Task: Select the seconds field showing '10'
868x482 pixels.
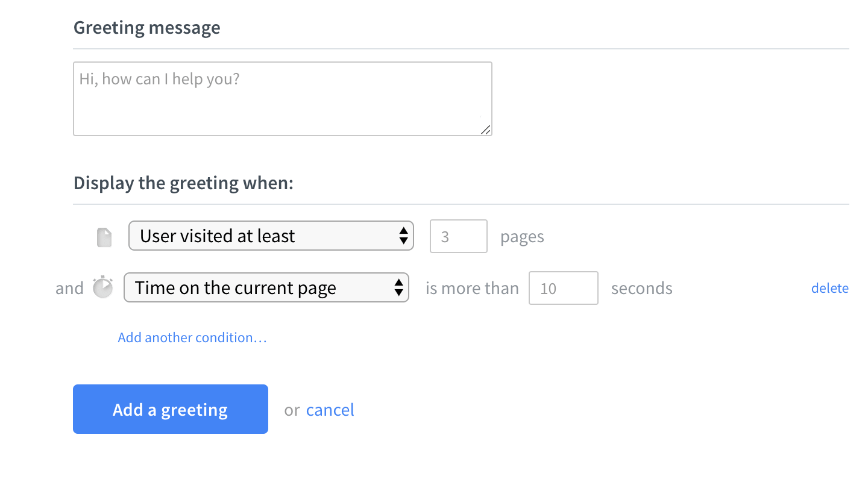Action: (x=563, y=288)
